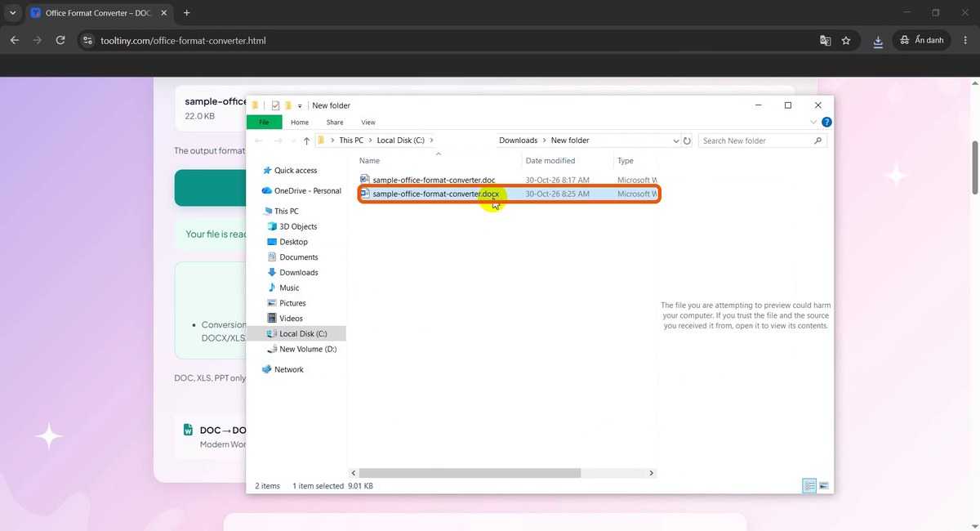Expand the address bar history dropdown
980x531 pixels.
(675, 141)
